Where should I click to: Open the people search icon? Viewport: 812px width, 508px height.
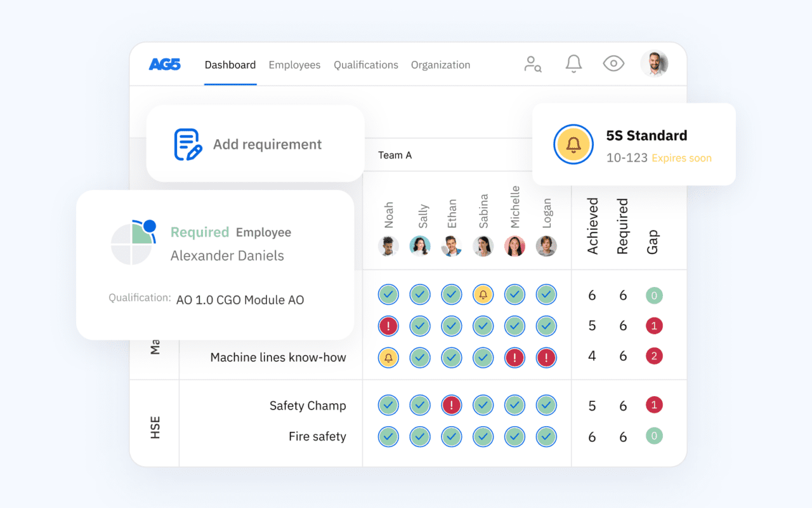tap(533, 63)
